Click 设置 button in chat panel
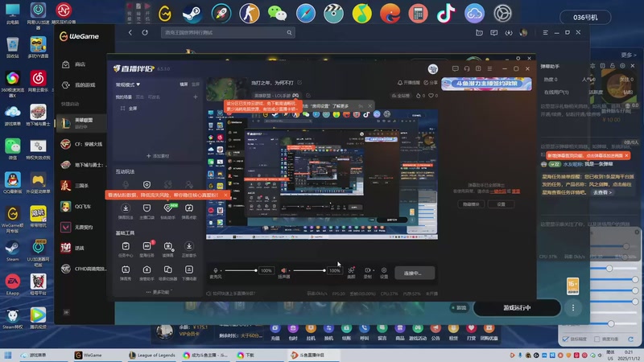The height and width of the screenshot is (362, 644). pos(501,204)
